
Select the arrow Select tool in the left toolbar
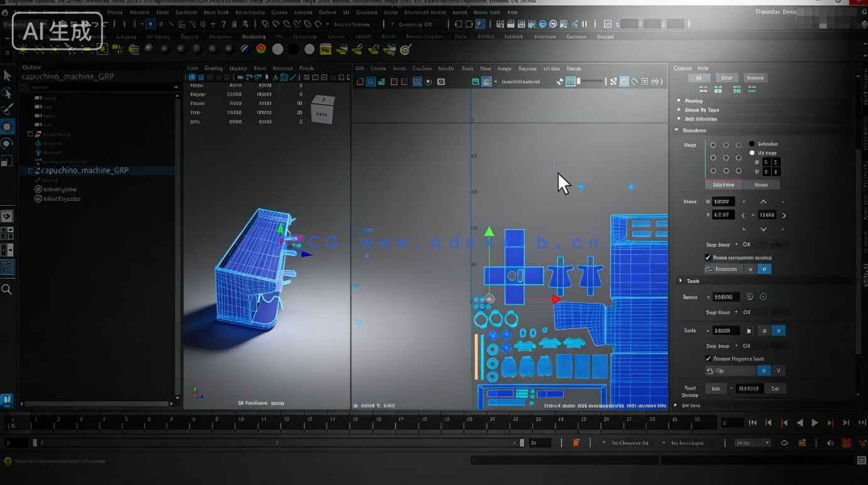tap(8, 75)
